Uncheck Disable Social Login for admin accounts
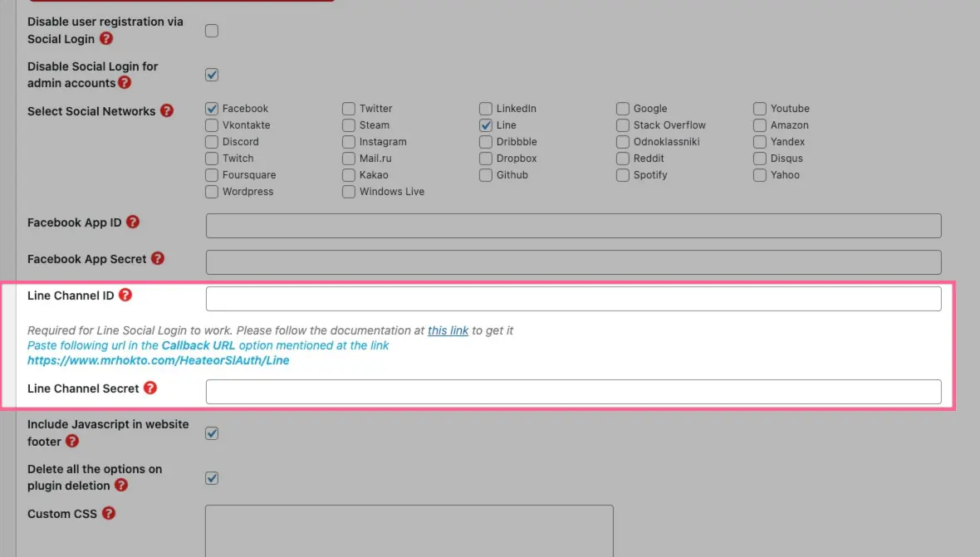Image resolution: width=980 pixels, height=557 pixels. [x=212, y=75]
